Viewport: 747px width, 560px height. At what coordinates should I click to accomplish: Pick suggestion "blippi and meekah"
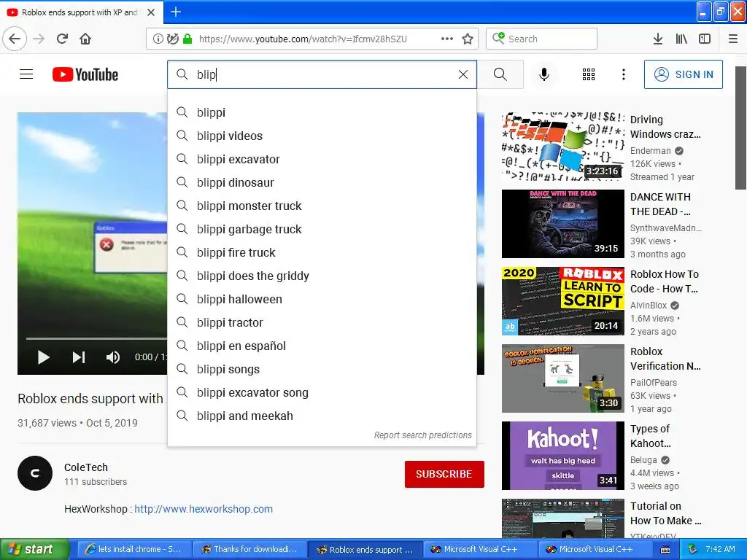click(x=322, y=416)
